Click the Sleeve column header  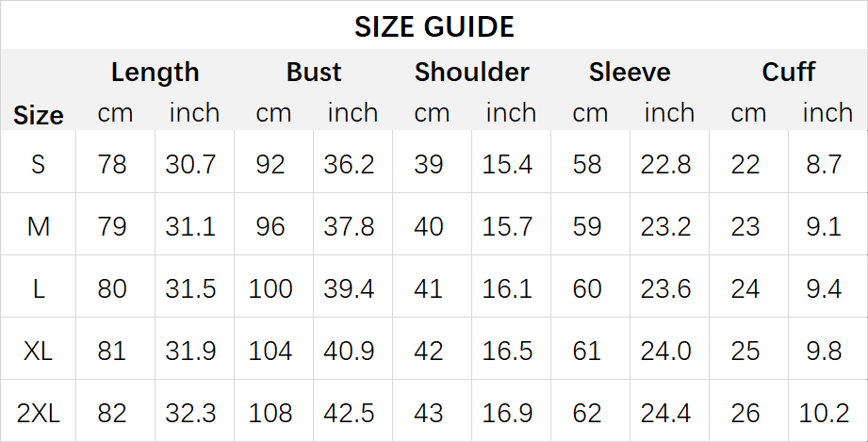click(630, 72)
